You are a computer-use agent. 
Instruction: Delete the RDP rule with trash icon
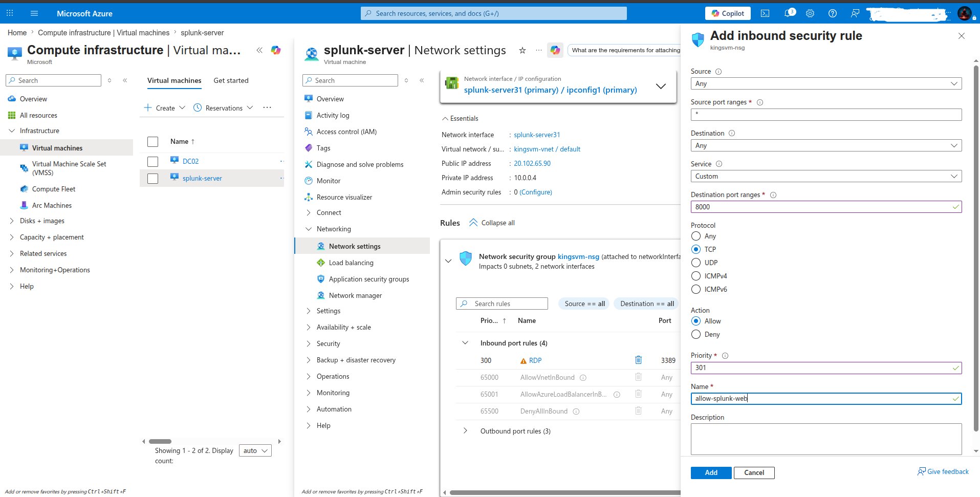(x=639, y=360)
